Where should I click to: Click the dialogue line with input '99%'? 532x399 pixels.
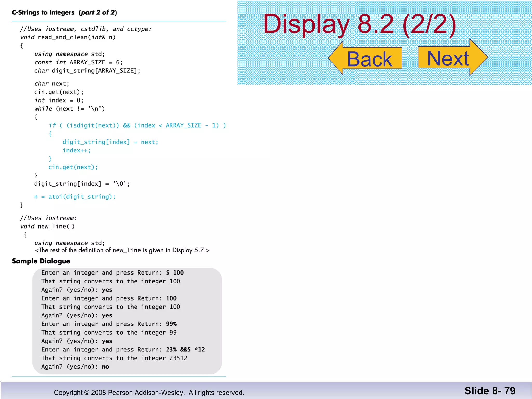coord(109,324)
